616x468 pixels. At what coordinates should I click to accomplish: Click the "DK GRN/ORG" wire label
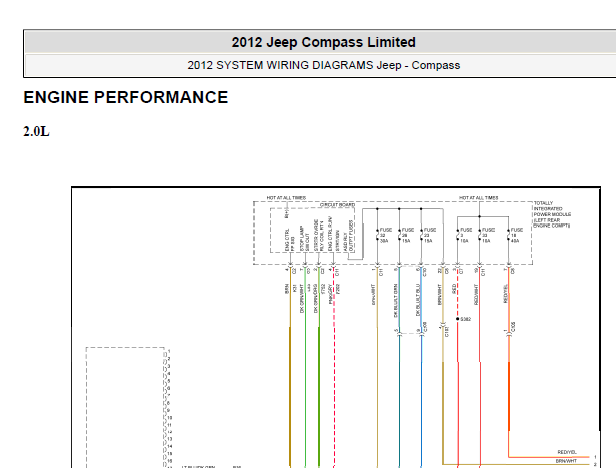coord(315,299)
